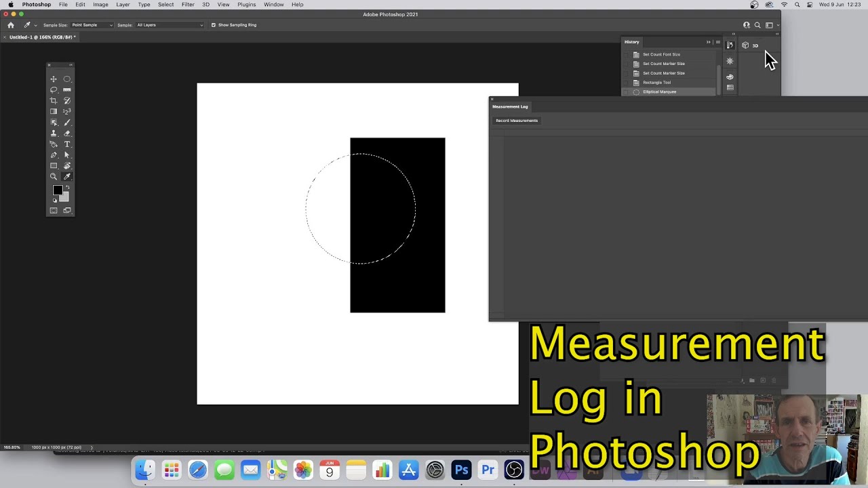868x488 pixels.
Task: Toggle history brush source for Rectangle Tool
Action: [x=627, y=83]
